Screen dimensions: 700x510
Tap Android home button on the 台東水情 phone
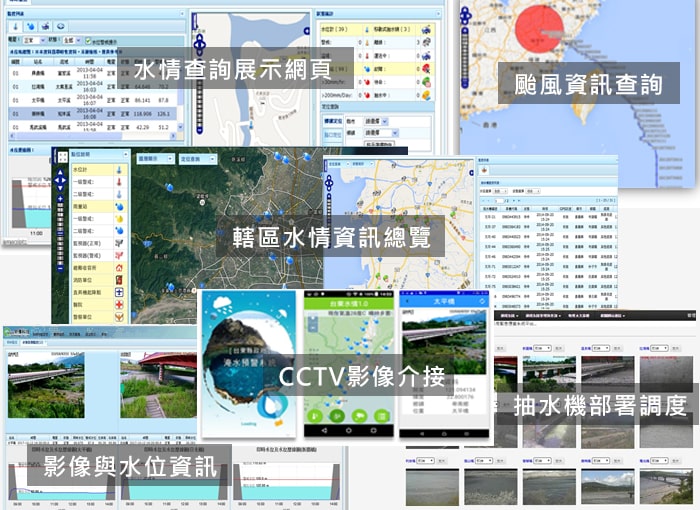coord(349,431)
